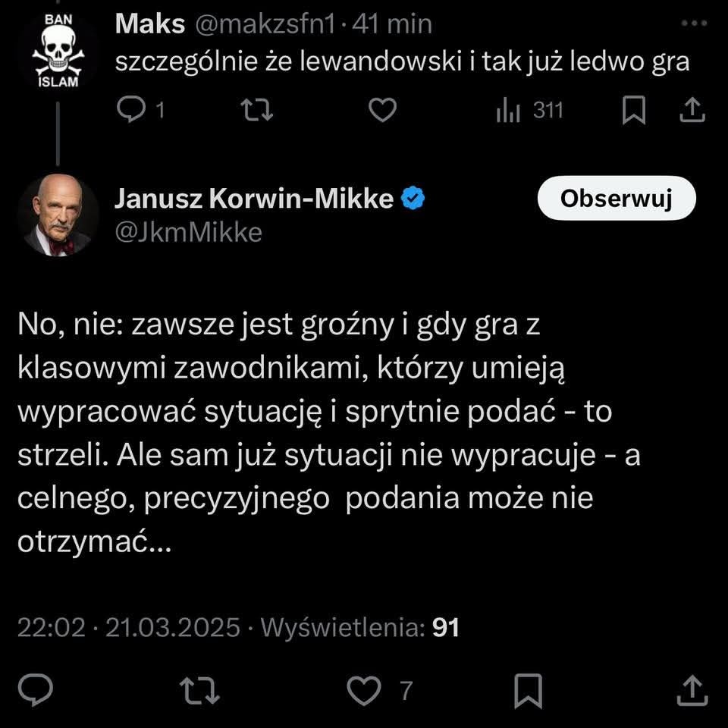Screen dimensions: 728x728
Task: Click the Obserwuj follow button
Action: coord(617,198)
